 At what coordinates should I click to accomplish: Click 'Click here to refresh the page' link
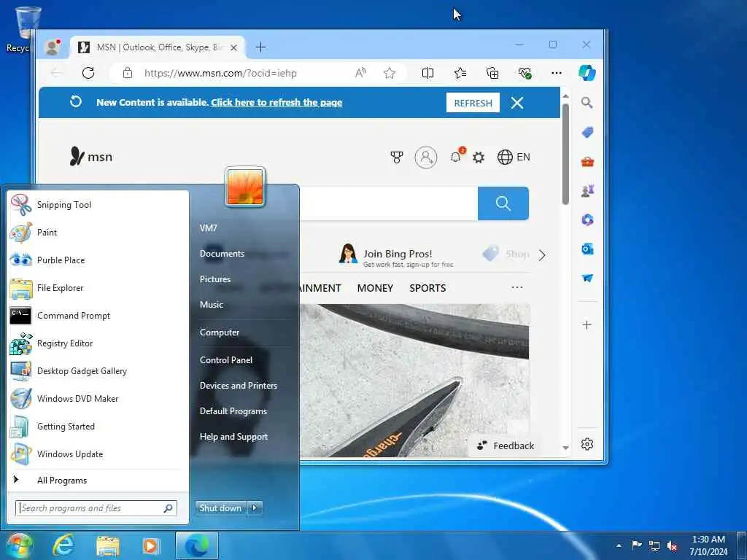click(x=276, y=102)
